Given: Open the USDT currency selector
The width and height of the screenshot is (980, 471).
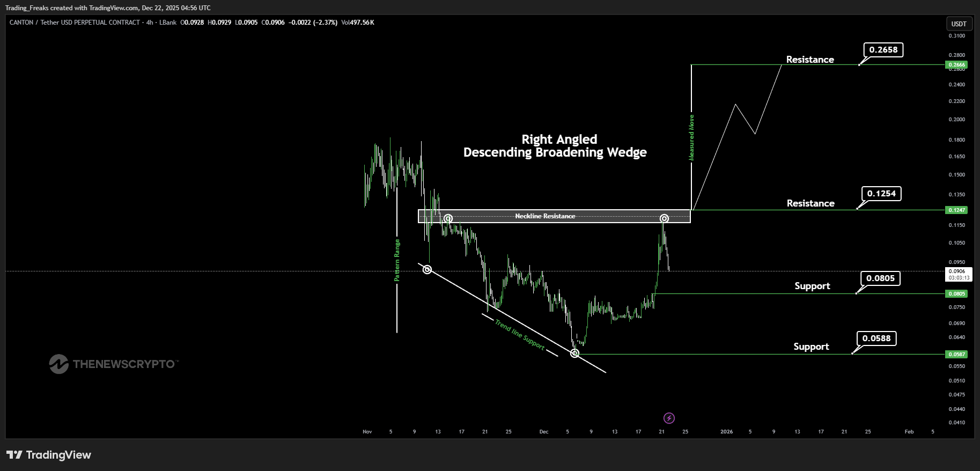Looking at the screenshot, I should point(959,24).
